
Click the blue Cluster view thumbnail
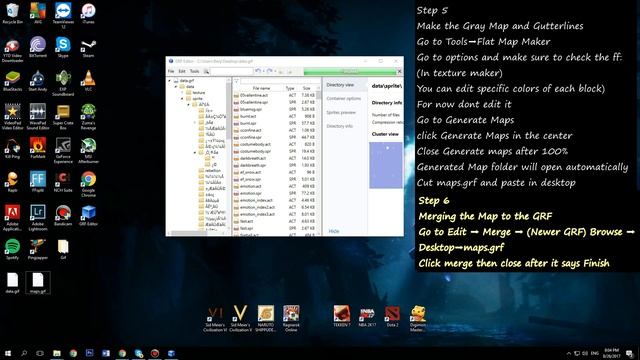point(386,165)
